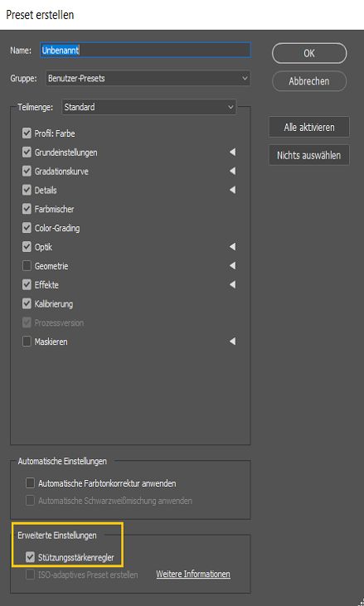The image size is (364, 606).
Task: Expand Effekte disclosure triangle
Action: 232,284
